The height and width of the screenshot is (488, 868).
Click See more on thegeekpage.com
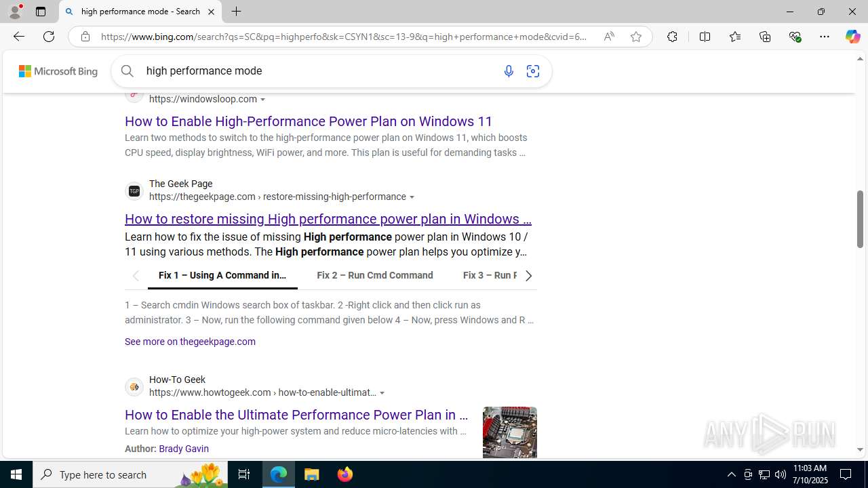(190, 342)
